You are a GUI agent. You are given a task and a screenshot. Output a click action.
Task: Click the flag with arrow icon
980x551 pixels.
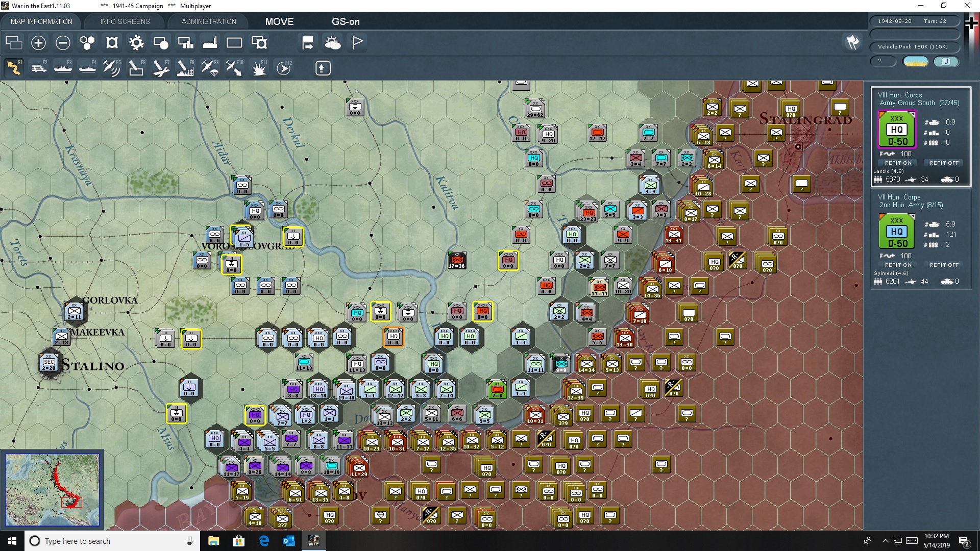[307, 42]
